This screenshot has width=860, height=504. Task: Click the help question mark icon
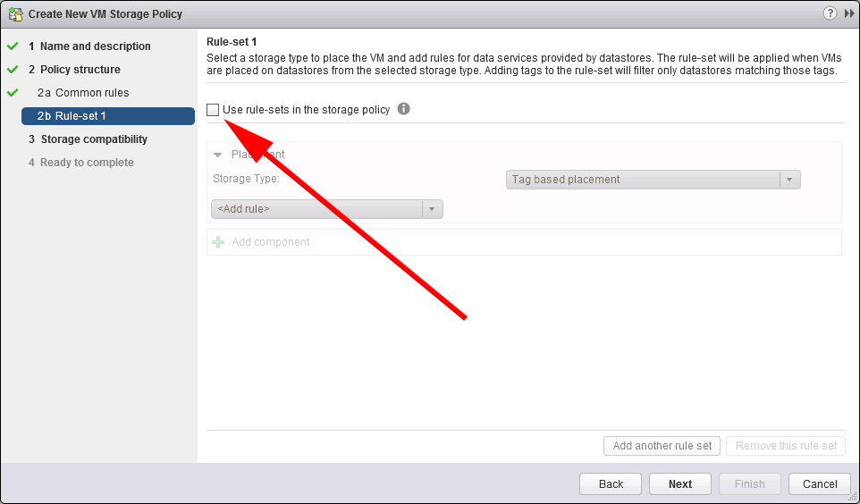[x=830, y=13]
